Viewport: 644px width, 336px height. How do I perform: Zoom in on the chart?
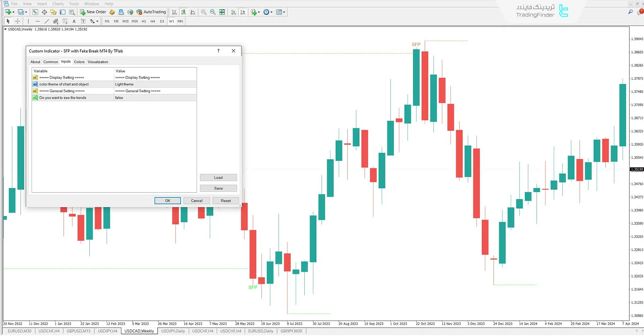coord(204,12)
